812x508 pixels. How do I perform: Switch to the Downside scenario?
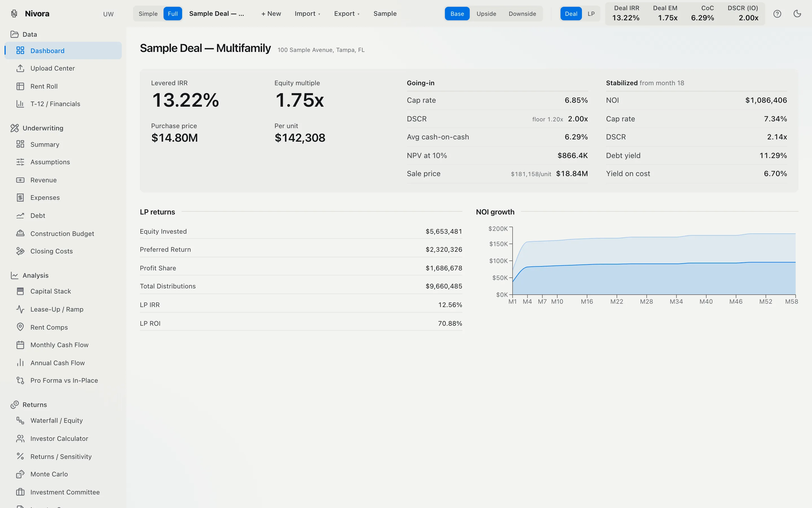pos(522,14)
